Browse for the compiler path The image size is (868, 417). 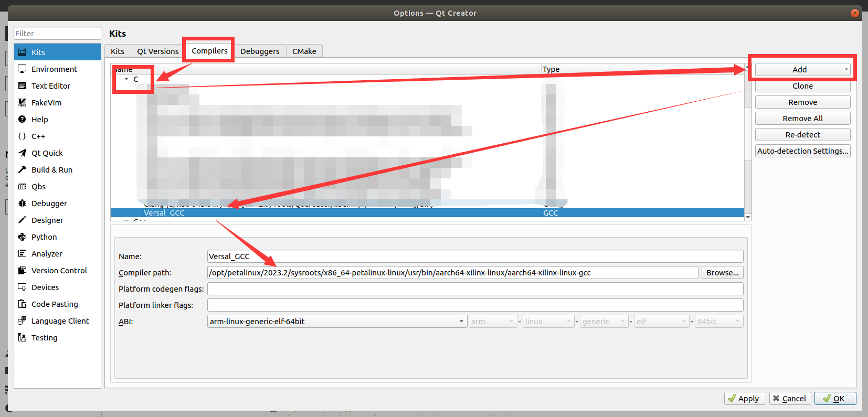pyautogui.click(x=722, y=273)
